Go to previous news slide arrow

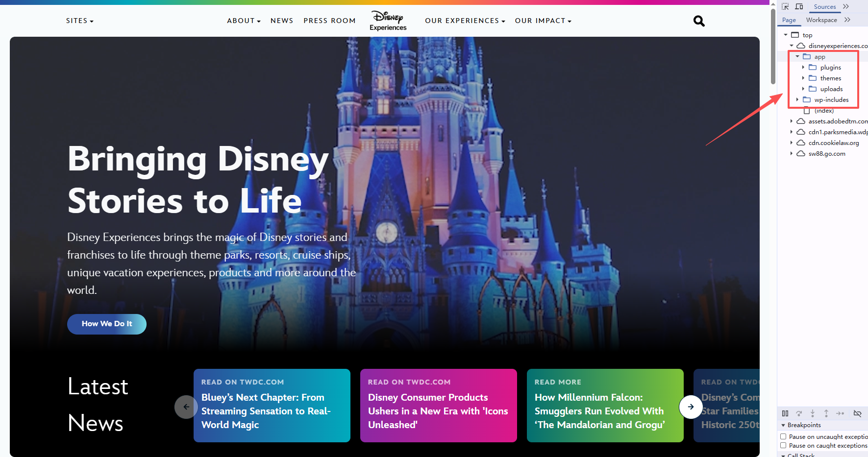pyautogui.click(x=186, y=407)
